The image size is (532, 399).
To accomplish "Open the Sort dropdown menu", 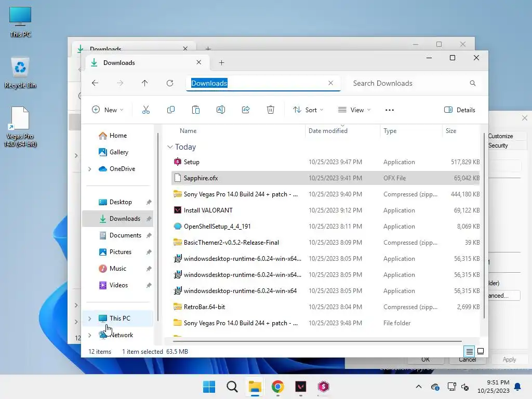I will click(x=308, y=110).
